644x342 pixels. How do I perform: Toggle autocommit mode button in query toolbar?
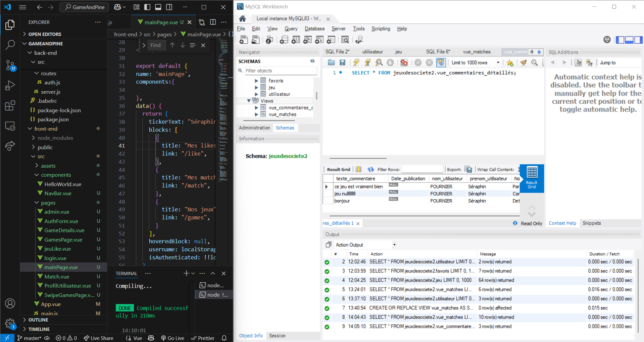pos(441,62)
